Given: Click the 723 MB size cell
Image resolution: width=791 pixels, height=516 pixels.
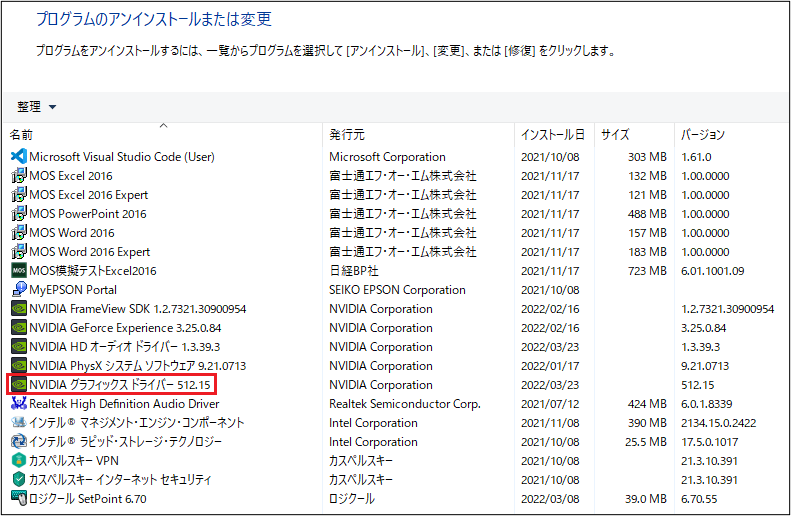Looking at the screenshot, I should 647,270.
